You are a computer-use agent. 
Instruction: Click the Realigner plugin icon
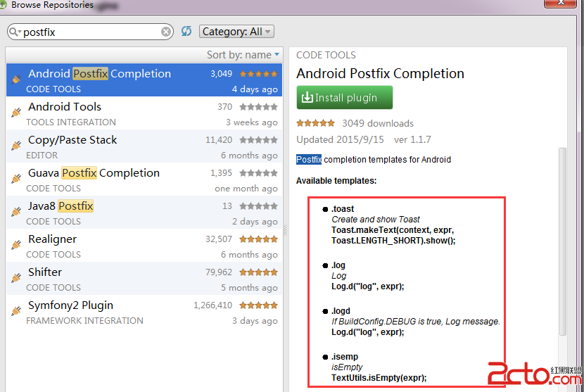click(16, 244)
